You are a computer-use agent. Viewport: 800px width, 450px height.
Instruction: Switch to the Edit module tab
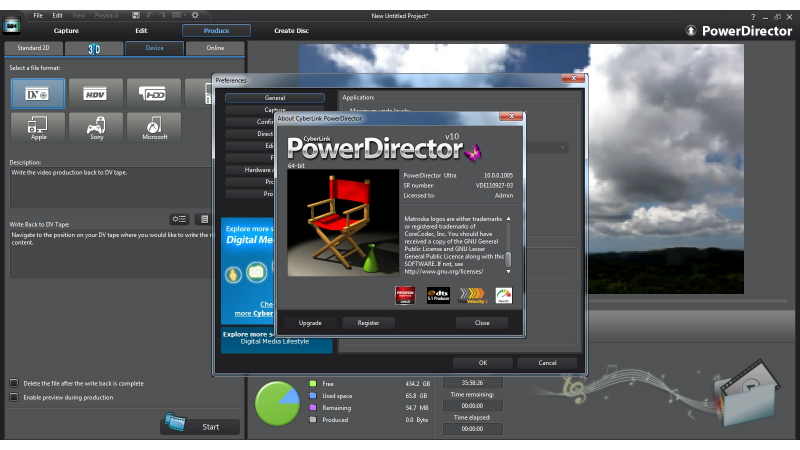click(141, 31)
